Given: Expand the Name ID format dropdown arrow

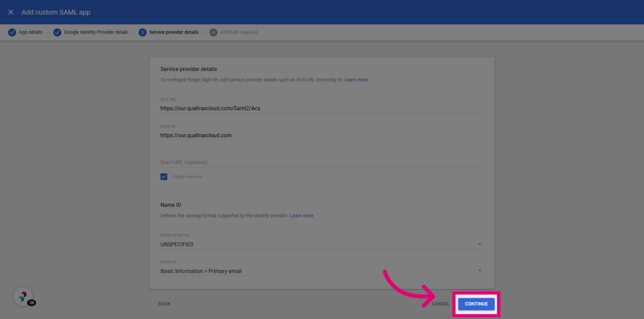Looking at the screenshot, I should click(480, 244).
